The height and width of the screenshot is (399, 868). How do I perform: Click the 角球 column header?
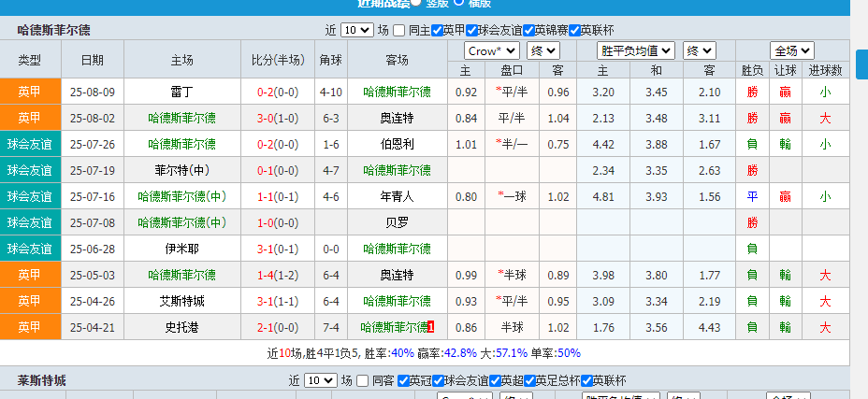pos(330,60)
